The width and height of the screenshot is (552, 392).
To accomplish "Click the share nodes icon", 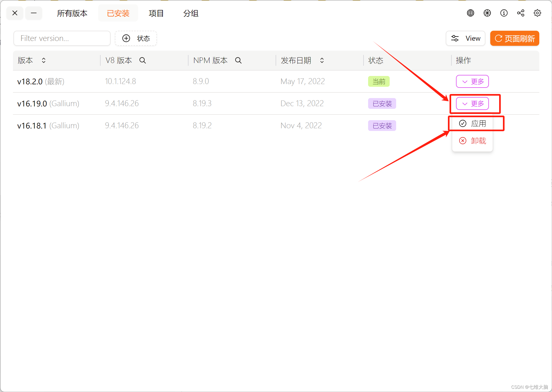I will click(520, 13).
